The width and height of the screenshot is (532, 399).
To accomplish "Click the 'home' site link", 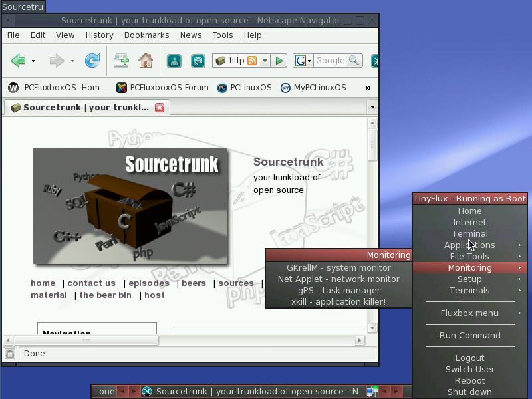I will point(43,283).
